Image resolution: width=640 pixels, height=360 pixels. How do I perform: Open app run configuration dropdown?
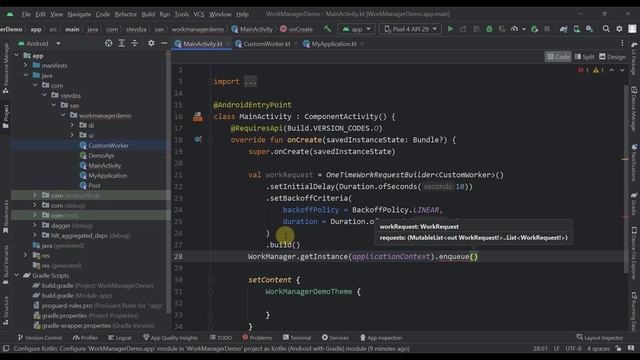(356, 29)
